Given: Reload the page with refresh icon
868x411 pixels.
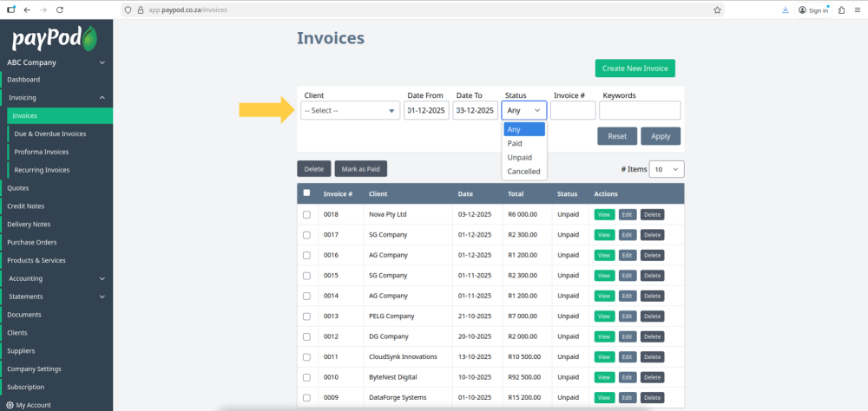Looking at the screenshot, I should coord(60,10).
